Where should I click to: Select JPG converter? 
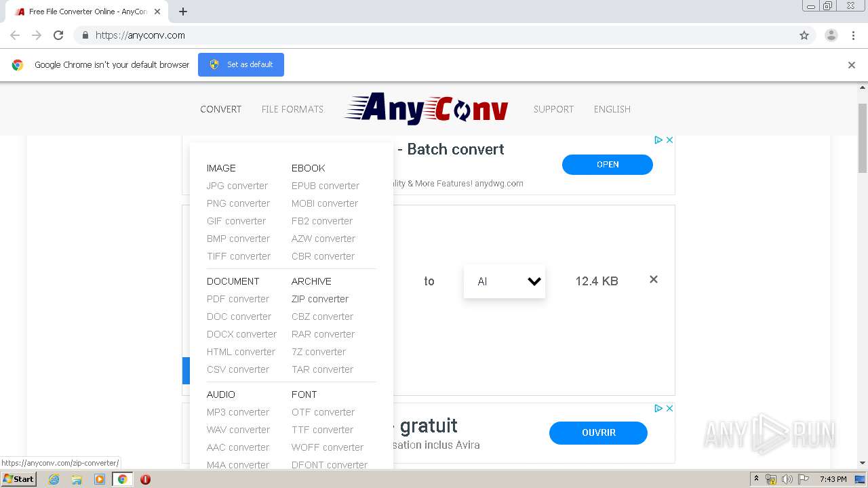237,186
